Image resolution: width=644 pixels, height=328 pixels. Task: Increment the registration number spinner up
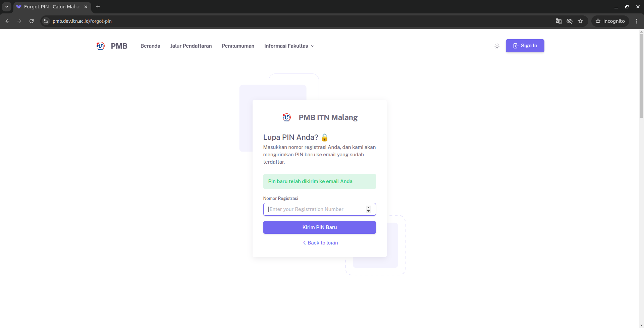(368, 207)
